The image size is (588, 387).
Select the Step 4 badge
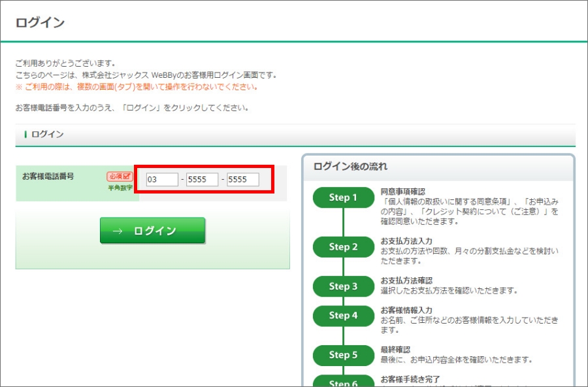[343, 315]
